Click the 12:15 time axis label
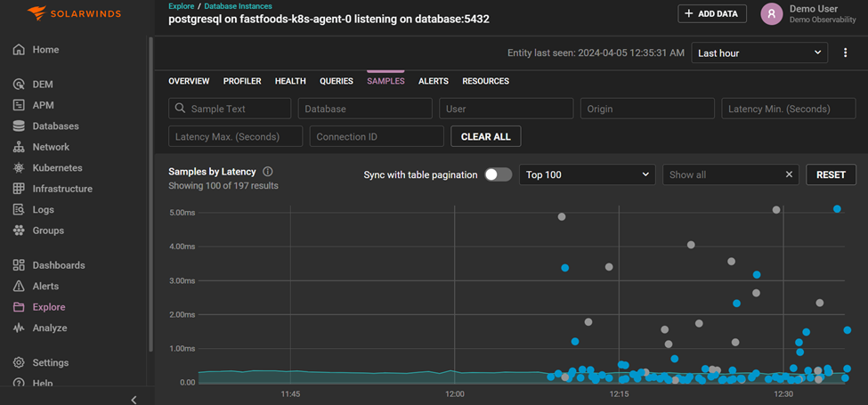 [x=619, y=394]
